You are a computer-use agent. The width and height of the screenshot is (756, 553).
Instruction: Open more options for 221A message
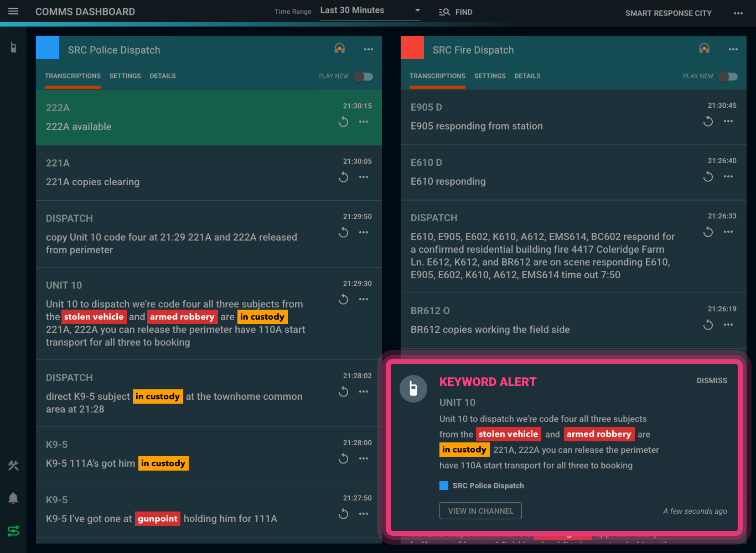[364, 177]
